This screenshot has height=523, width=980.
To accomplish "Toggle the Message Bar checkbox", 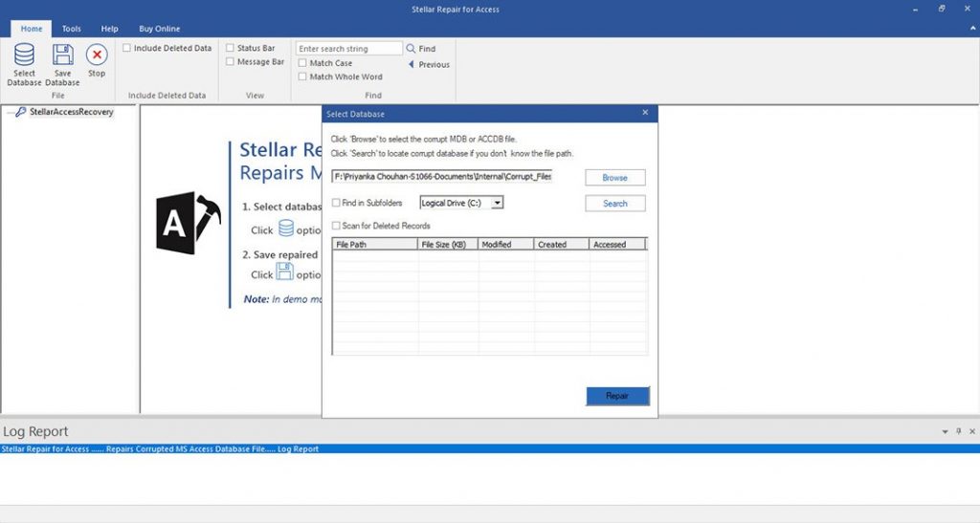I will point(230,61).
